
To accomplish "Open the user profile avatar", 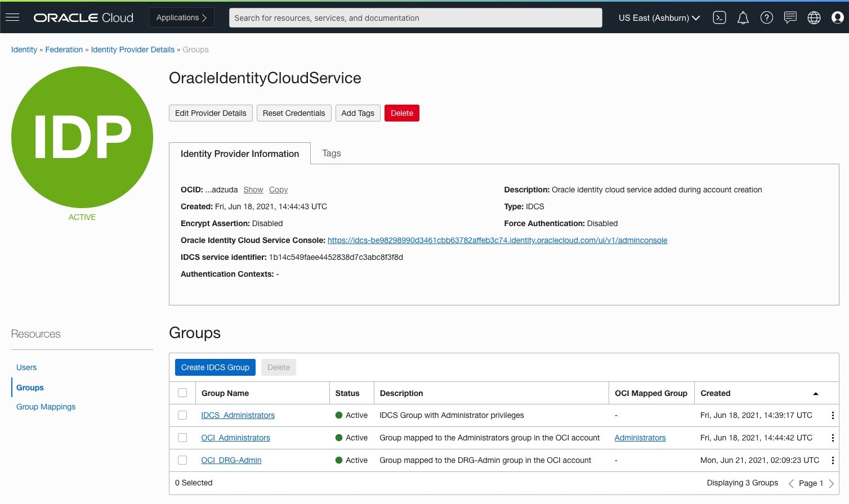I will point(838,18).
